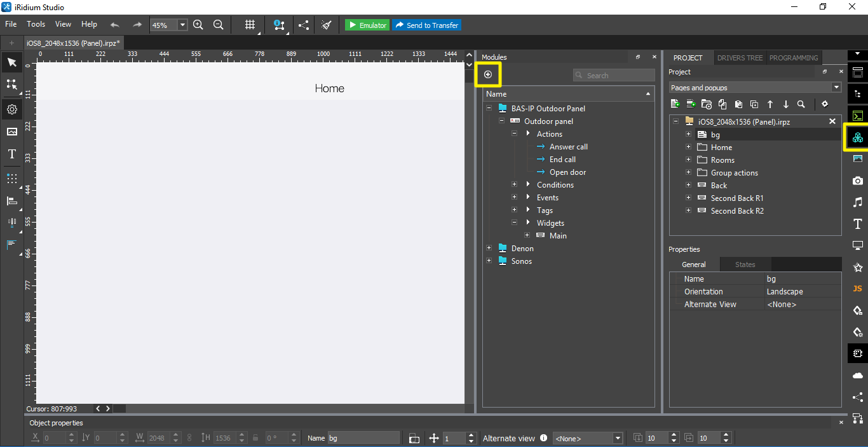Click the grid toggle icon in the top toolbar
The image size is (868, 447).
249,25
